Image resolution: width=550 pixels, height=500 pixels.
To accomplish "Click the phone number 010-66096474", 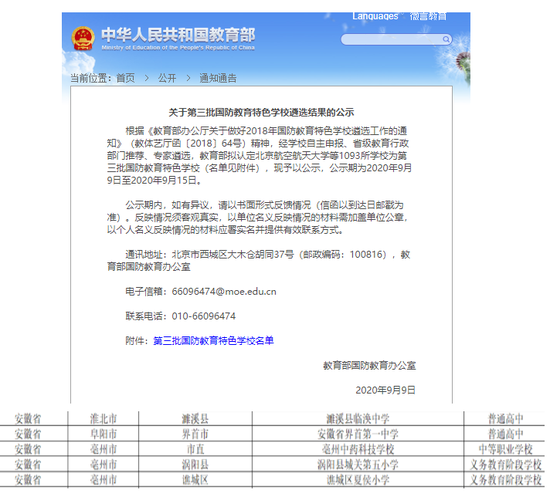I will (x=204, y=316).
